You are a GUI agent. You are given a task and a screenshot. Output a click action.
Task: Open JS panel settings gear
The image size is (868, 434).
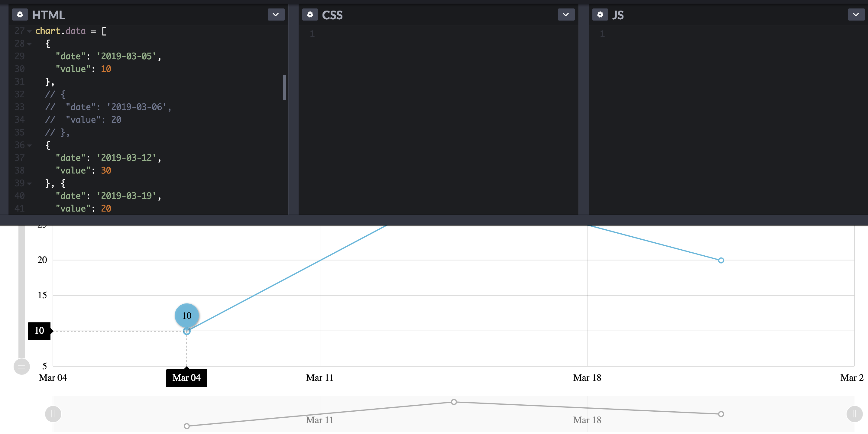click(600, 15)
